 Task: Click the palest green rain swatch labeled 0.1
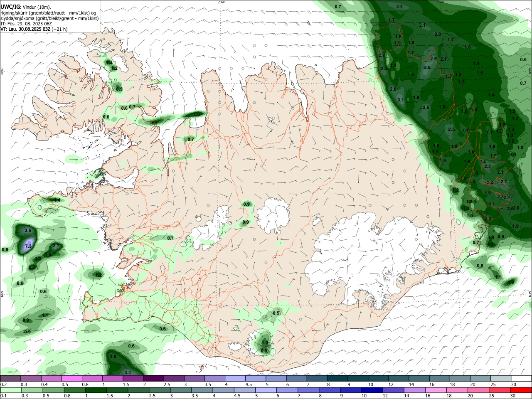[x=11, y=390]
